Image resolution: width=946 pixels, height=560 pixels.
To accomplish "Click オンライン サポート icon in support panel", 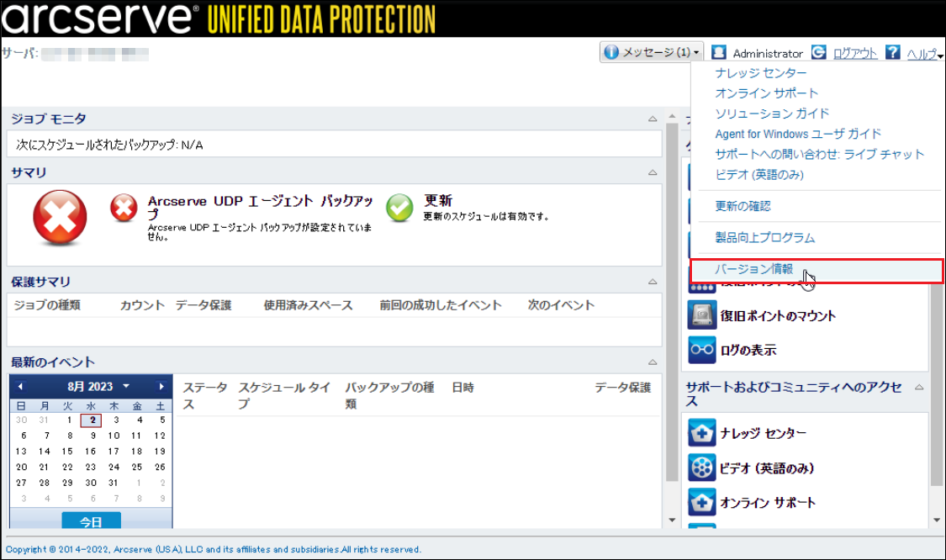I will coord(702,502).
